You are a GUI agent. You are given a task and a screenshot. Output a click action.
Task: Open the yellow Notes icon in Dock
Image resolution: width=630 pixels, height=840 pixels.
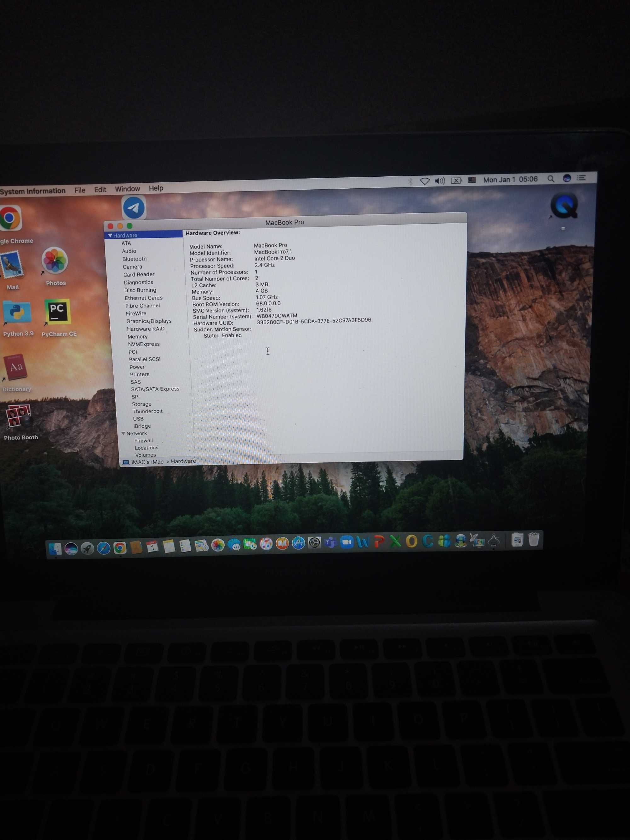point(169,546)
